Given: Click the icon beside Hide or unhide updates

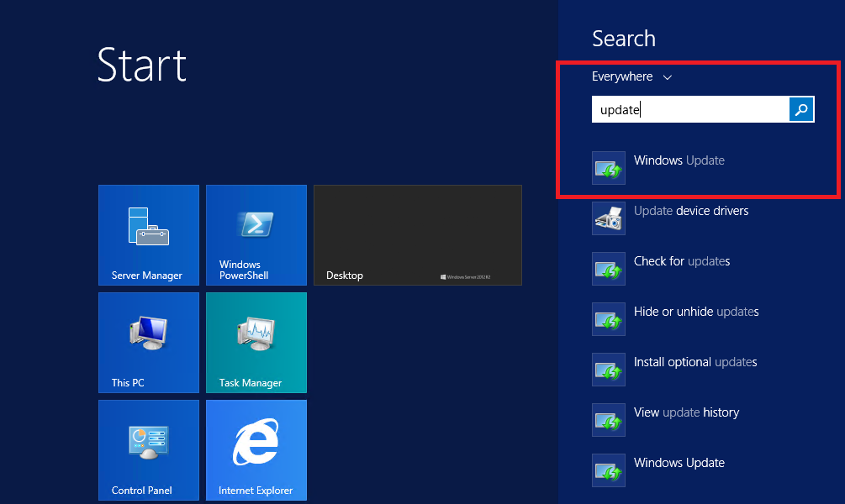Looking at the screenshot, I should click(x=609, y=318).
